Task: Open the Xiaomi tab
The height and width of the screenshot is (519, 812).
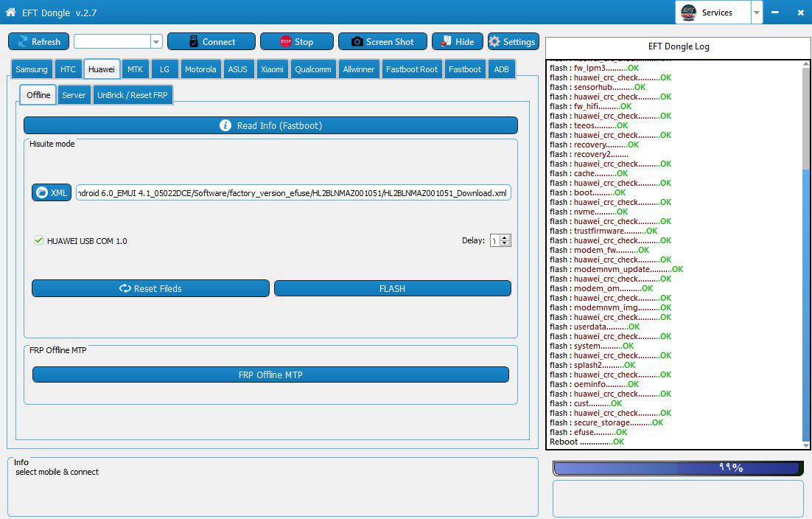Action: point(272,69)
